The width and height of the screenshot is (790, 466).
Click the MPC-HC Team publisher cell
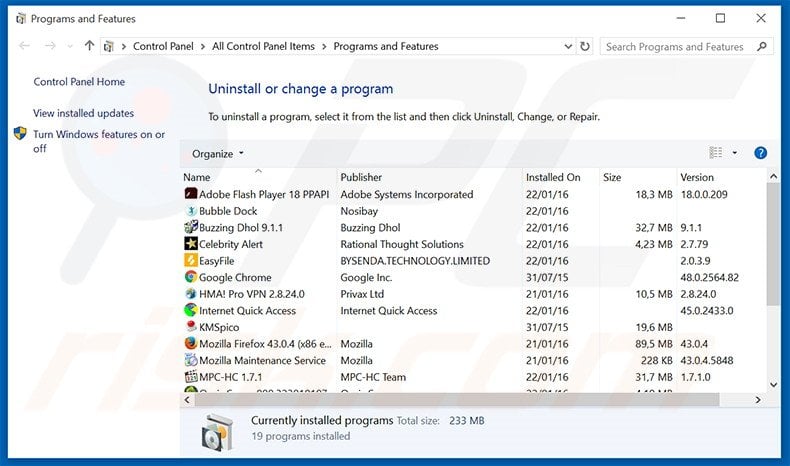[x=373, y=377]
